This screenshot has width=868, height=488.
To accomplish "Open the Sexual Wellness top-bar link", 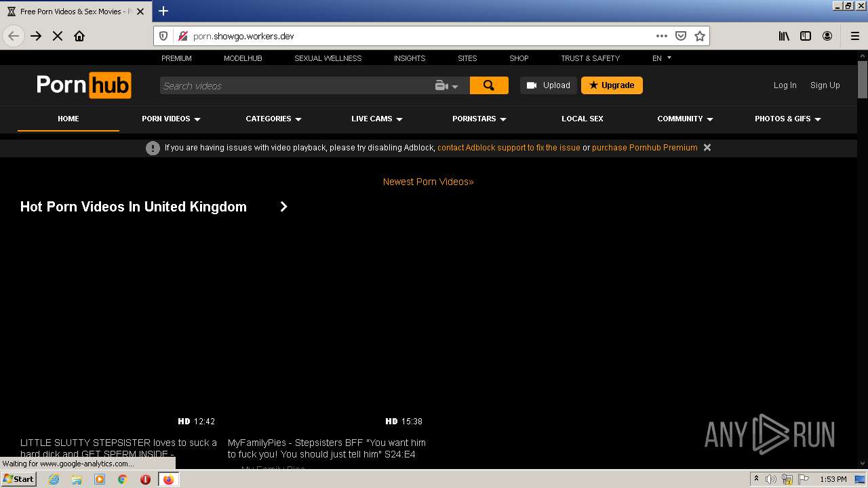I will pos(328,58).
